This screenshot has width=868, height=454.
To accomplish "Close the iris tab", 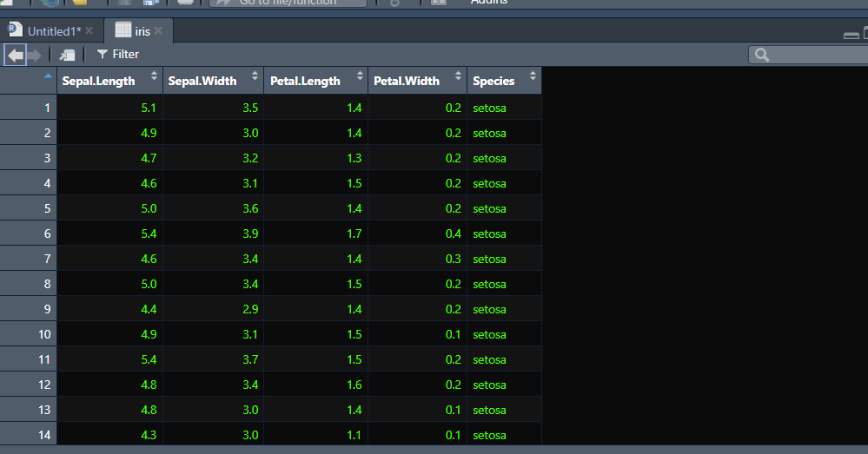I will point(158,31).
